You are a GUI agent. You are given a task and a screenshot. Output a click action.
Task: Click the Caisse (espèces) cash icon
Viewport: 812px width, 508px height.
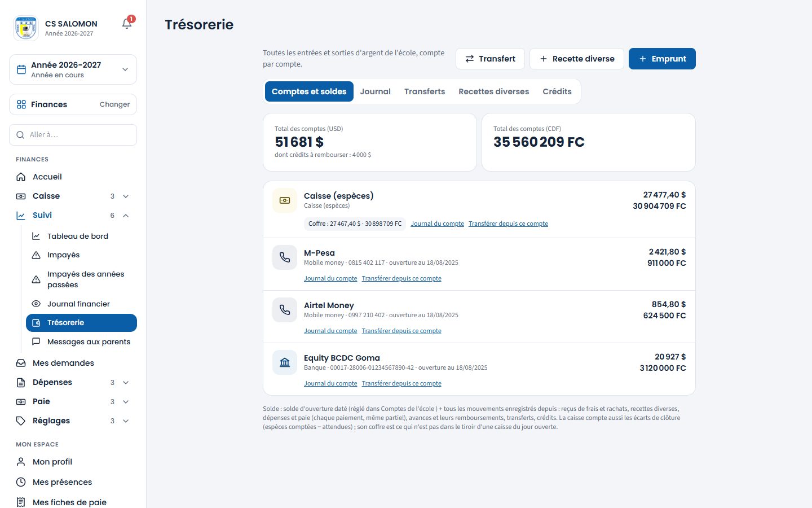[x=285, y=200]
